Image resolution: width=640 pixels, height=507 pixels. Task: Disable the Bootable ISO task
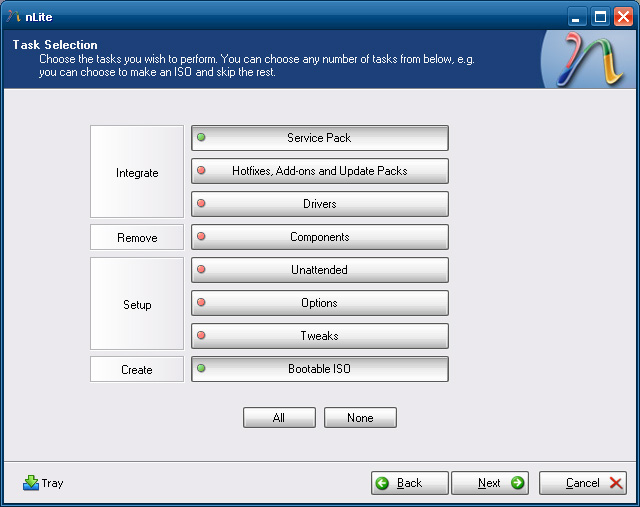(x=319, y=369)
